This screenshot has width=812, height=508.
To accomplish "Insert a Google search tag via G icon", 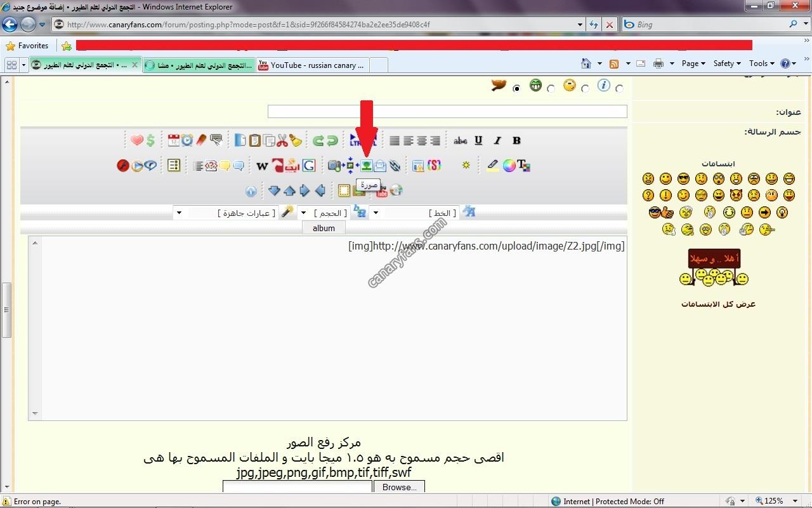I will (x=309, y=166).
